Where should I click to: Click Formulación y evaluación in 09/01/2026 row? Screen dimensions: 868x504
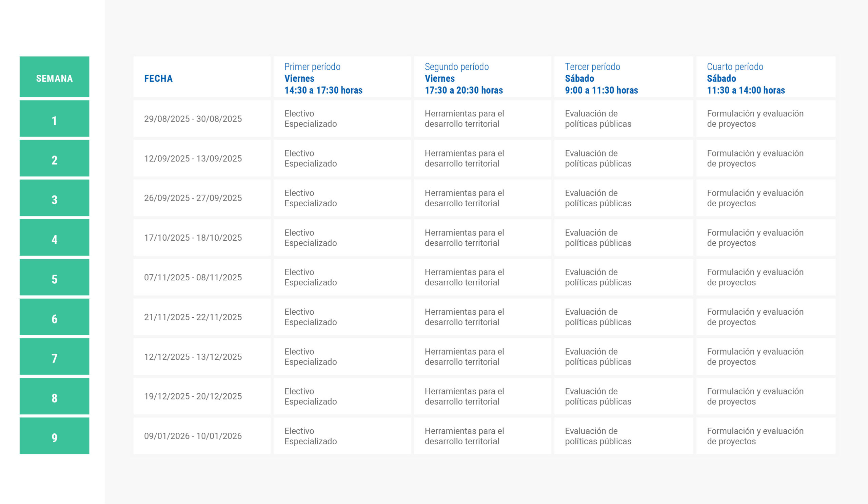coord(766,436)
